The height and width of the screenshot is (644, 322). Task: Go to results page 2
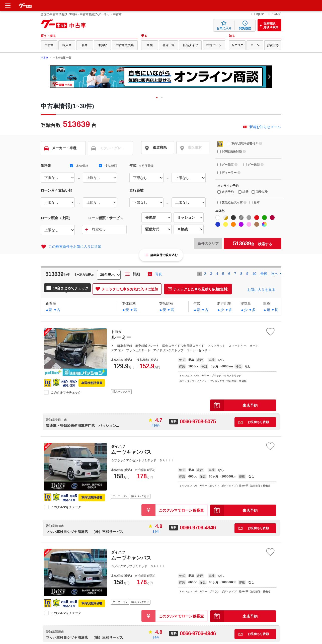[x=205, y=274]
